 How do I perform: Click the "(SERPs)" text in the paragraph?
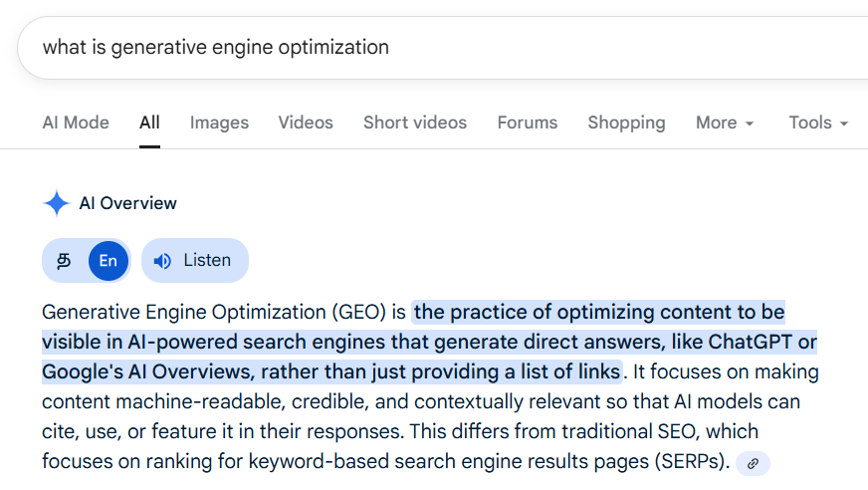point(690,462)
